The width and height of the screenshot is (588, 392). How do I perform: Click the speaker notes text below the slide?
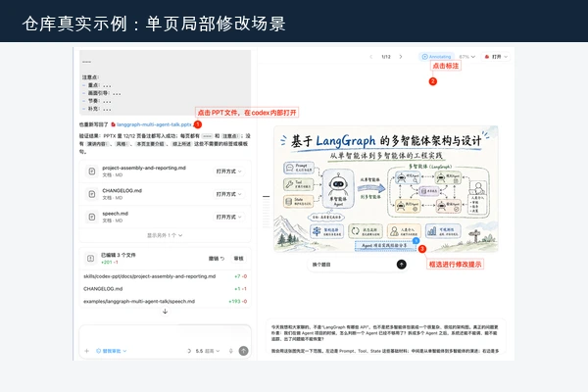[385, 339]
